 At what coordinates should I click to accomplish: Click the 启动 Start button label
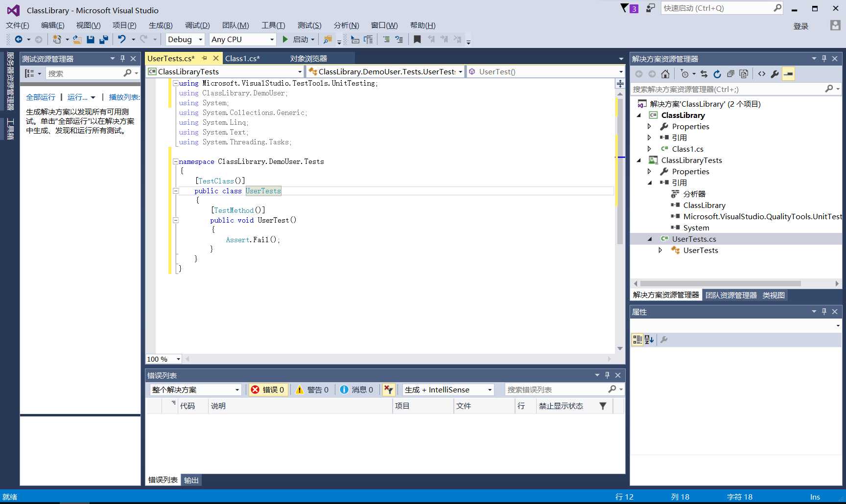pos(301,39)
